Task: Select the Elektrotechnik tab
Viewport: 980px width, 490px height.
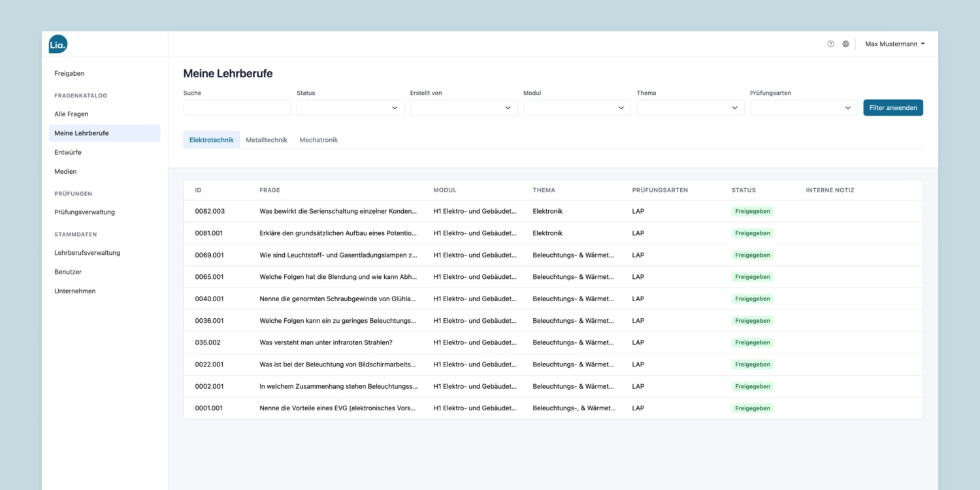Action: coord(212,140)
